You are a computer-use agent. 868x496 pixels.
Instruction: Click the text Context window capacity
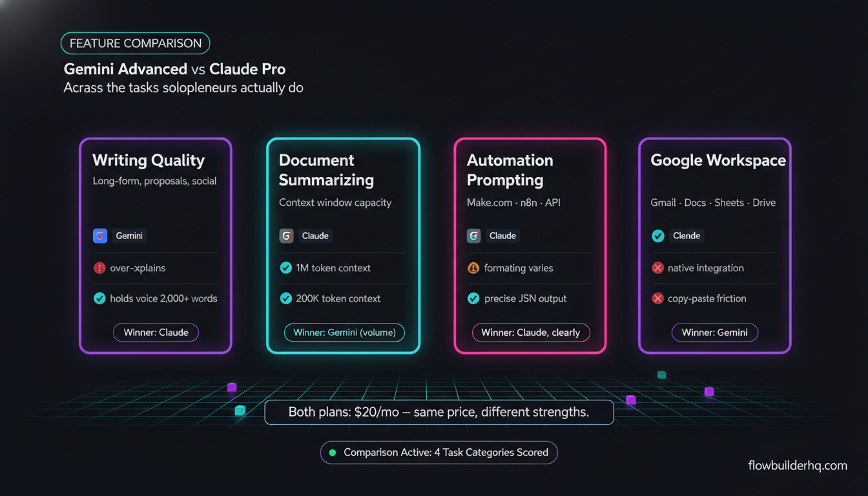335,202
